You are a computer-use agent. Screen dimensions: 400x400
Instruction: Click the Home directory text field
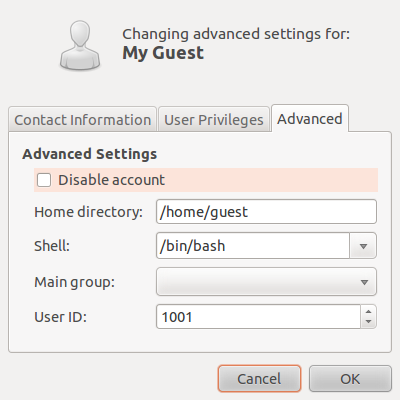tap(266, 212)
